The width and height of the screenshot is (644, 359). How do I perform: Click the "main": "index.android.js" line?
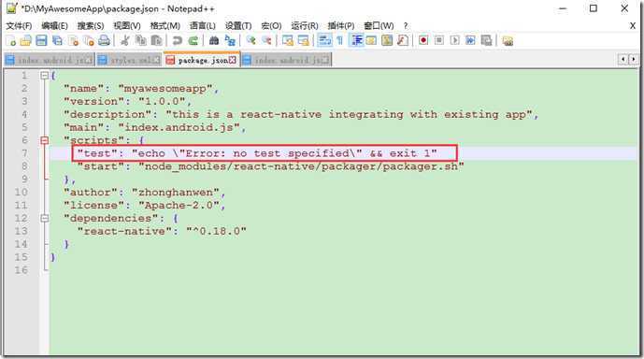point(155,127)
